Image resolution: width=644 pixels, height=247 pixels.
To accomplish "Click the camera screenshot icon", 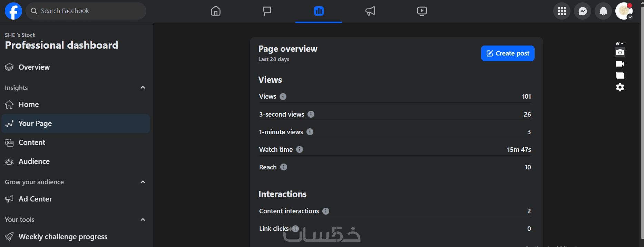I will (620, 52).
